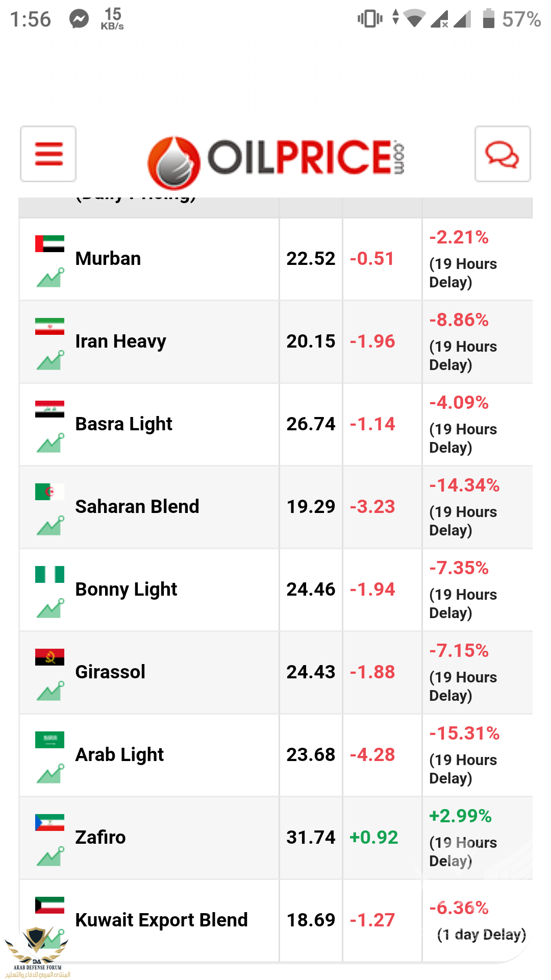
Task: Open the Murban price chart icon
Action: point(50,278)
